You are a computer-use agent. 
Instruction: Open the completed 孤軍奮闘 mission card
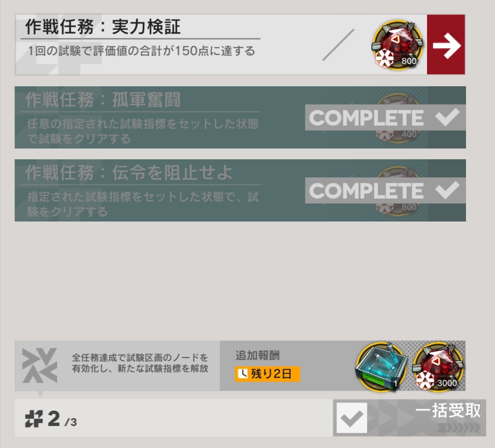240,117
